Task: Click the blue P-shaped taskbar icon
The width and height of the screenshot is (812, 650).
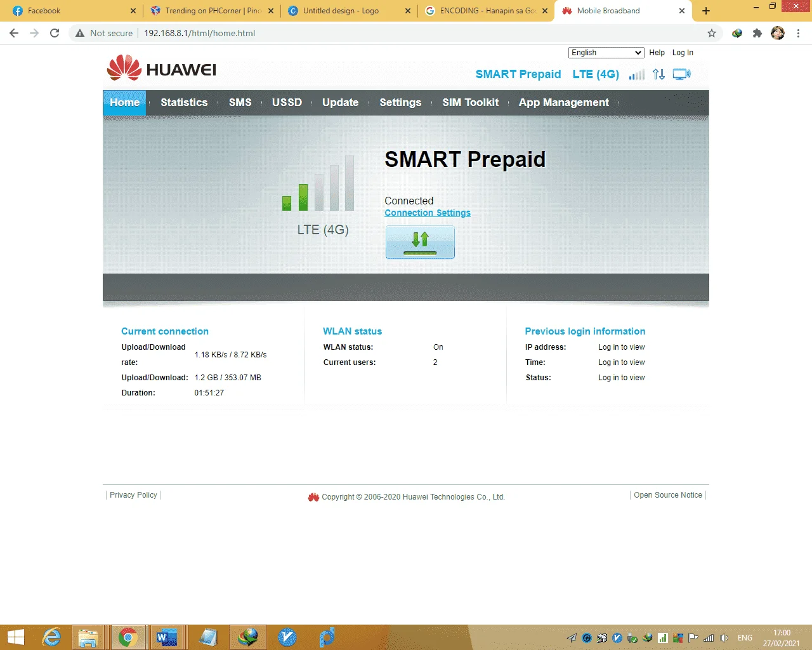Action: (327, 637)
